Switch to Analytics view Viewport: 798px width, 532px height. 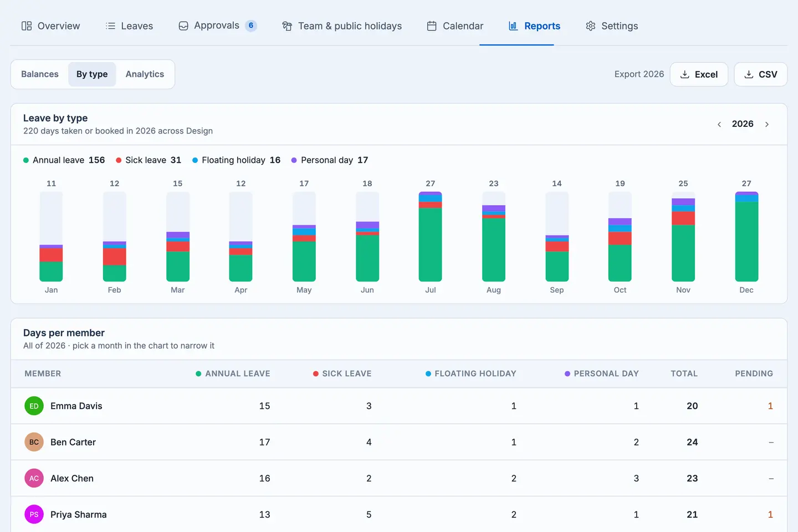145,74
